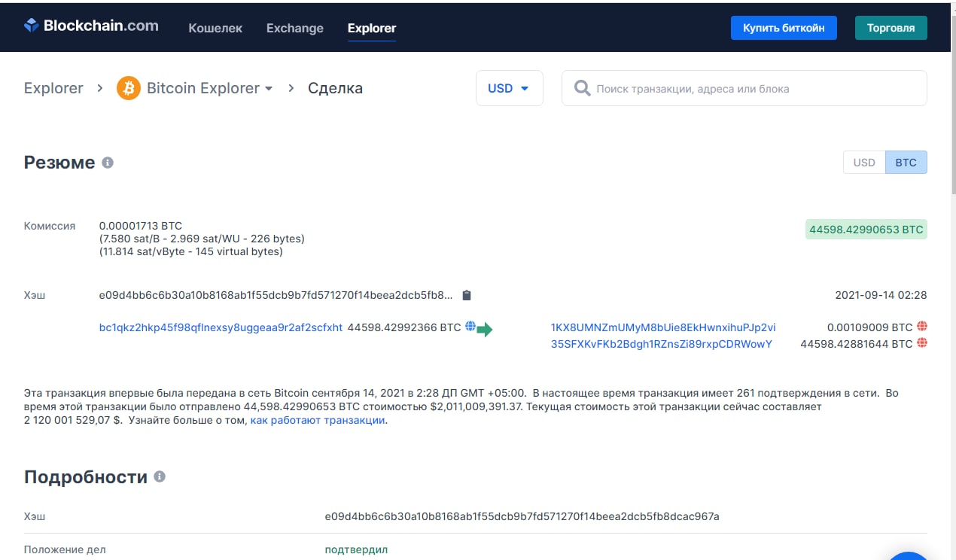Click the magnifier icon in search box
Viewport: 956px width, 560px height.
[x=582, y=89]
